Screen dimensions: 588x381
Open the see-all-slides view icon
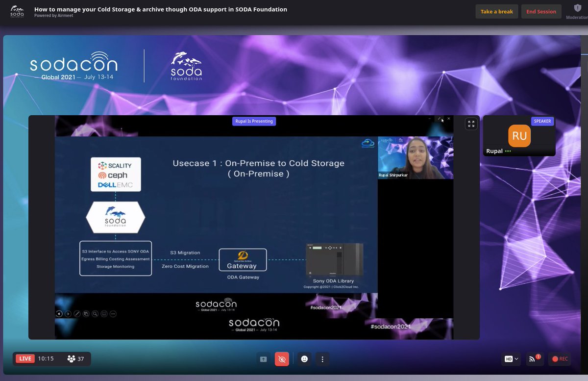86,314
